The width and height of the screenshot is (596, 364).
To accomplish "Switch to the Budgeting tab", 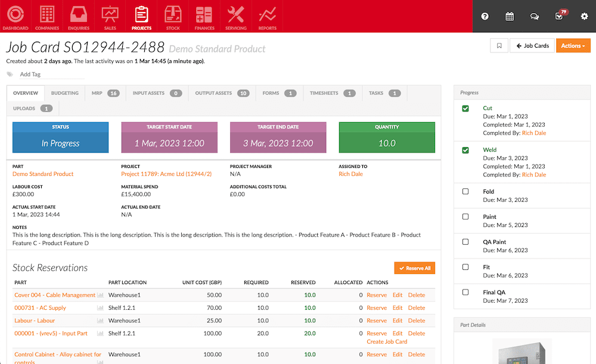I will coord(64,93).
